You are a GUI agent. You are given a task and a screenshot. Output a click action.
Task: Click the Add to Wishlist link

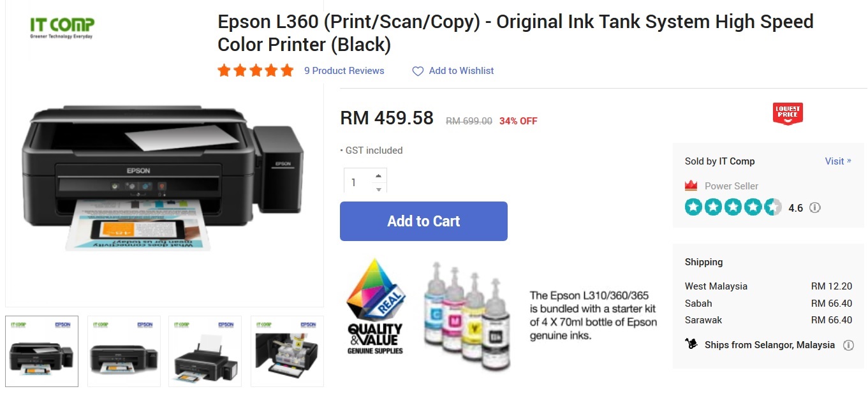[461, 71]
